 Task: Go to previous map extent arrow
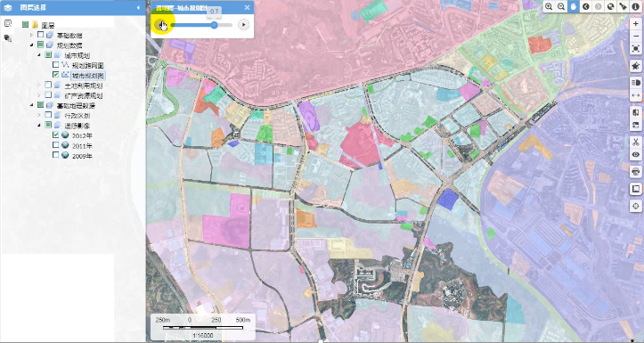(586, 6)
